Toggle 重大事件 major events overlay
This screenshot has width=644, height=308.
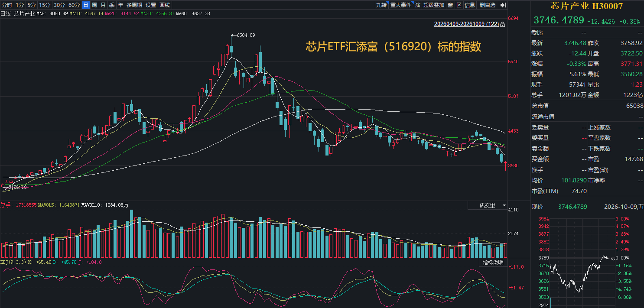point(401,5)
